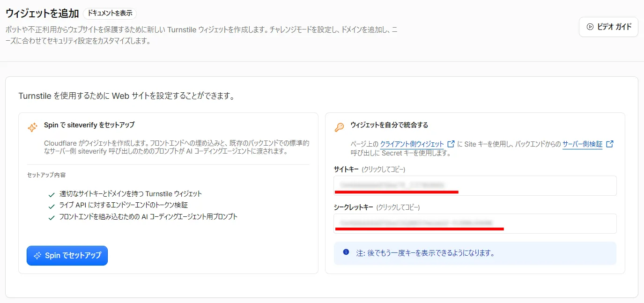Click checkmark beside ライブ API item

point(52,206)
